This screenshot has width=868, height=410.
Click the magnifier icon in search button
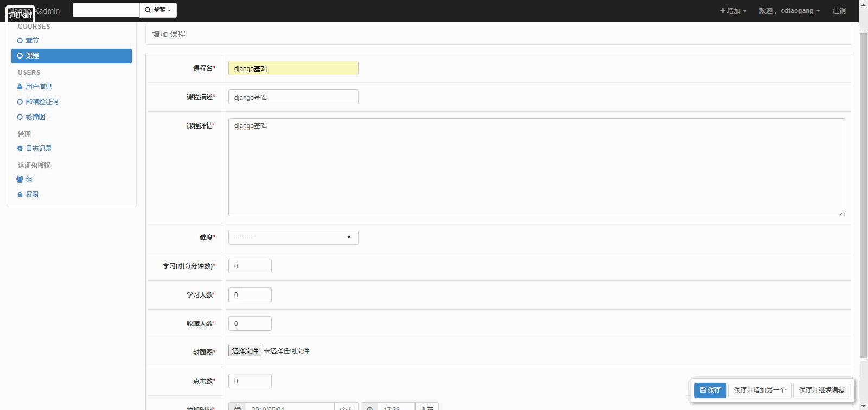[148, 10]
